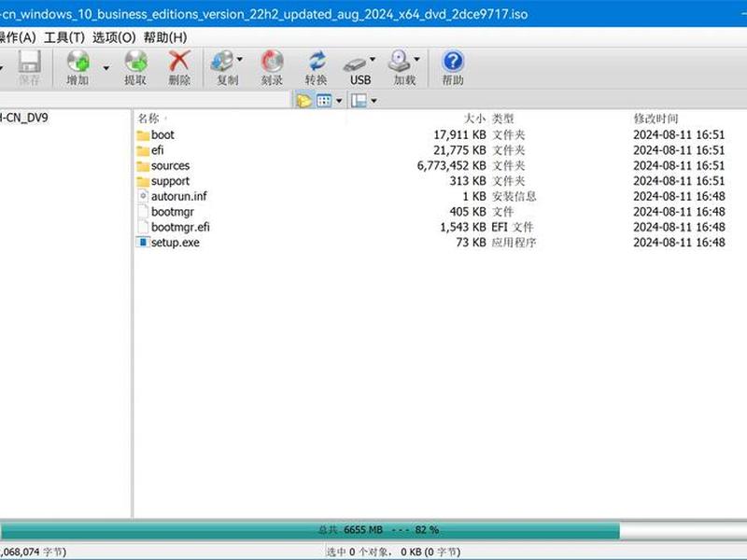This screenshot has height=560, width=747.
Task: Click the setup.exe date '2024-08-11 16:48'
Action: (679, 243)
